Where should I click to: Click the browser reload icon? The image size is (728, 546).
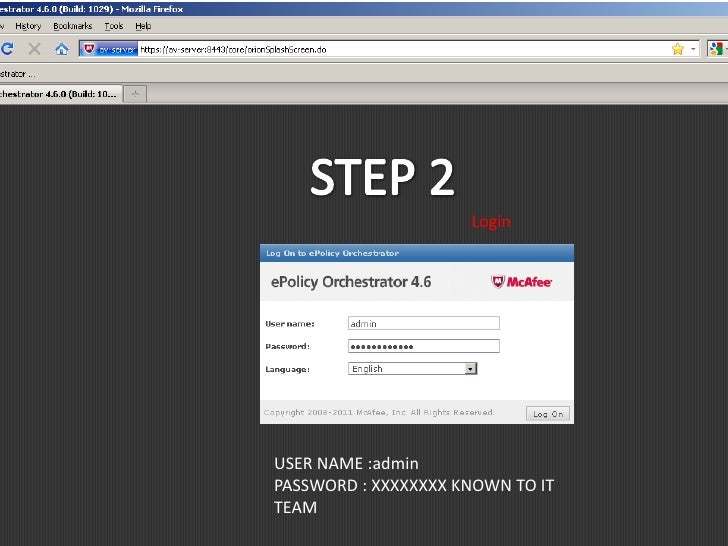[6, 48]
